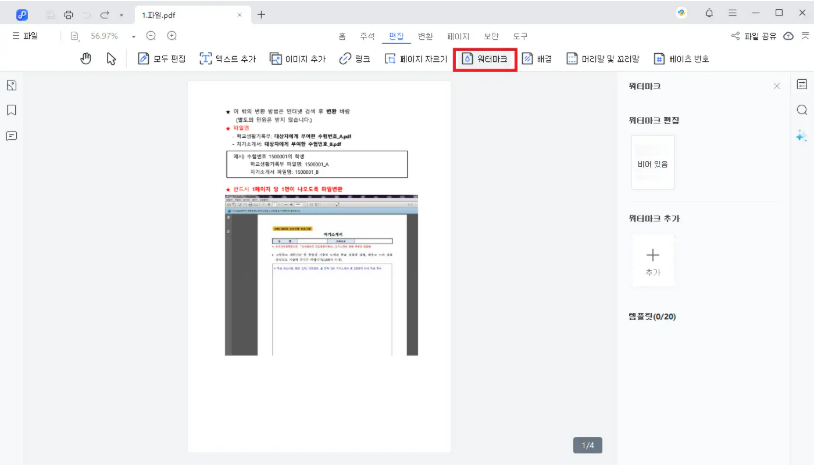Click the 배경 background tool
The height and width of the screenshot is (466, 814).
coord(536,59)
